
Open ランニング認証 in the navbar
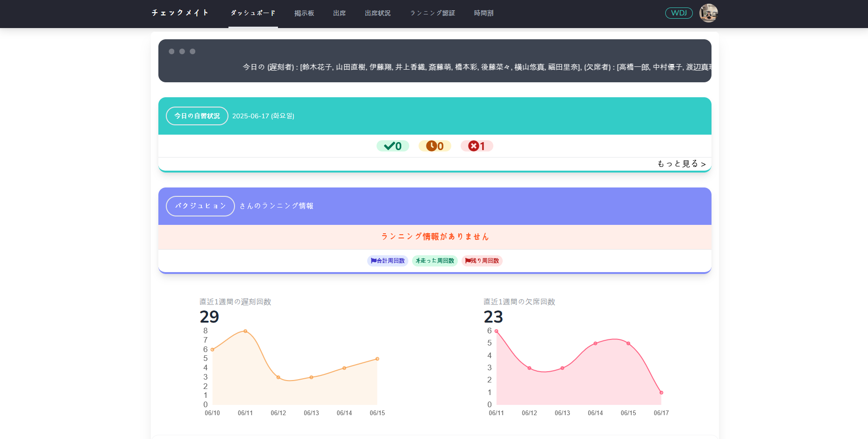pos(433,13)
